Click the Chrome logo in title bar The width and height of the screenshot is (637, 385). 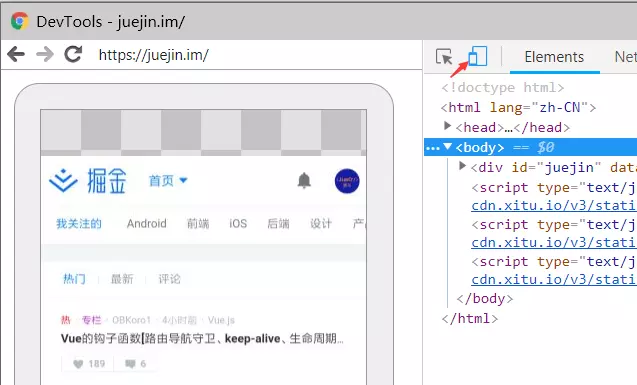(20, 21)
